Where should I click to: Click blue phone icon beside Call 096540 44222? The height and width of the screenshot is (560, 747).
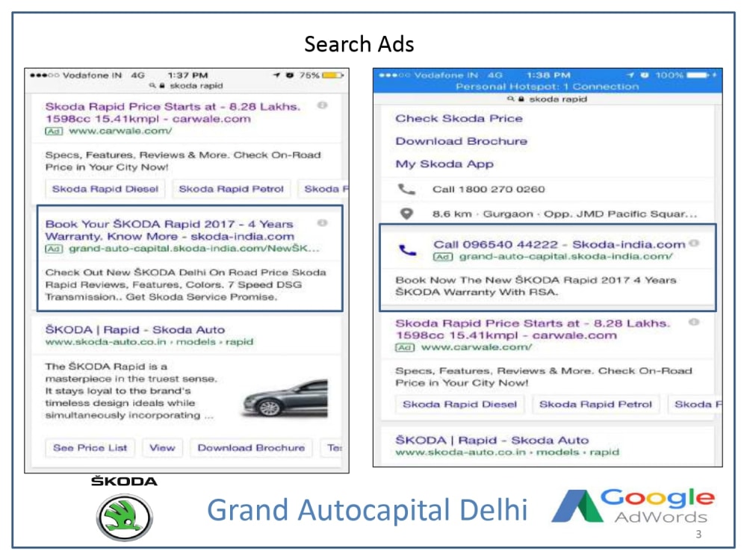click(x=408, y=249)
